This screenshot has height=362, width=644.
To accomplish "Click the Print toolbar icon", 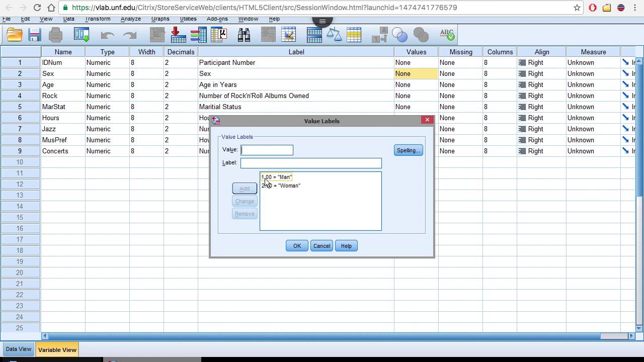I will 56,35.
